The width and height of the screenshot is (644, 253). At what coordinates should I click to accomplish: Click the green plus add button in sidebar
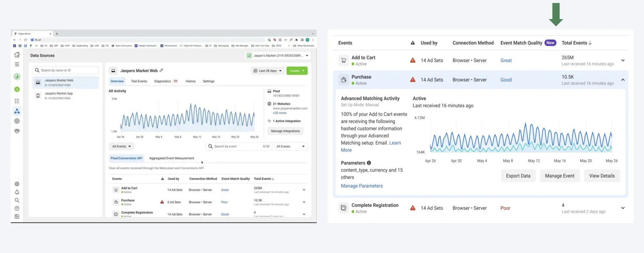click(17, 89)
